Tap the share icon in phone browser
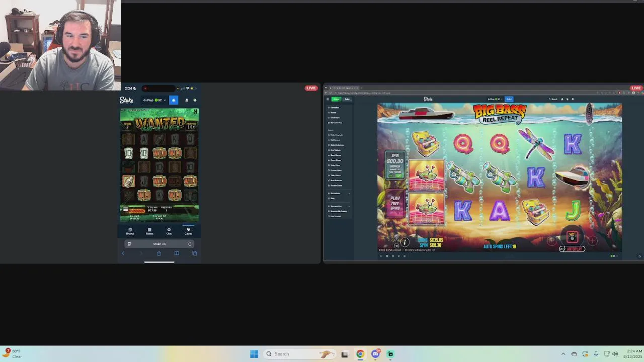The height and width of the screenshot is (362, 644). point(159,253)
